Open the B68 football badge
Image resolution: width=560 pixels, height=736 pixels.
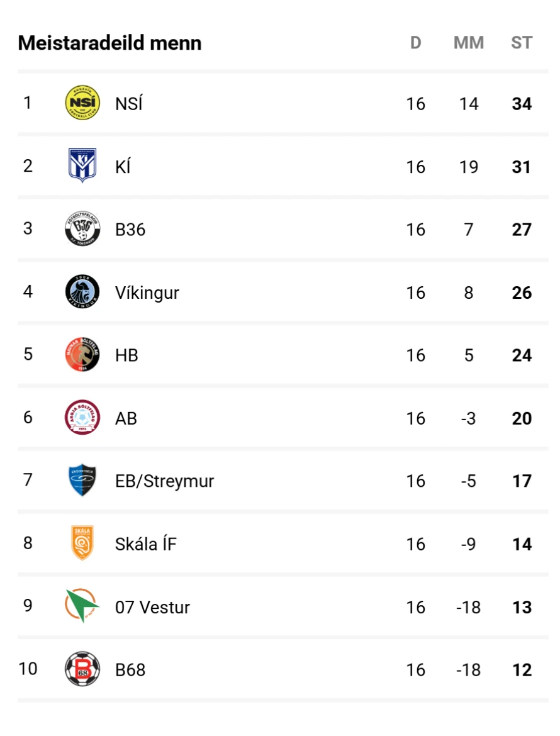point(82,669)
